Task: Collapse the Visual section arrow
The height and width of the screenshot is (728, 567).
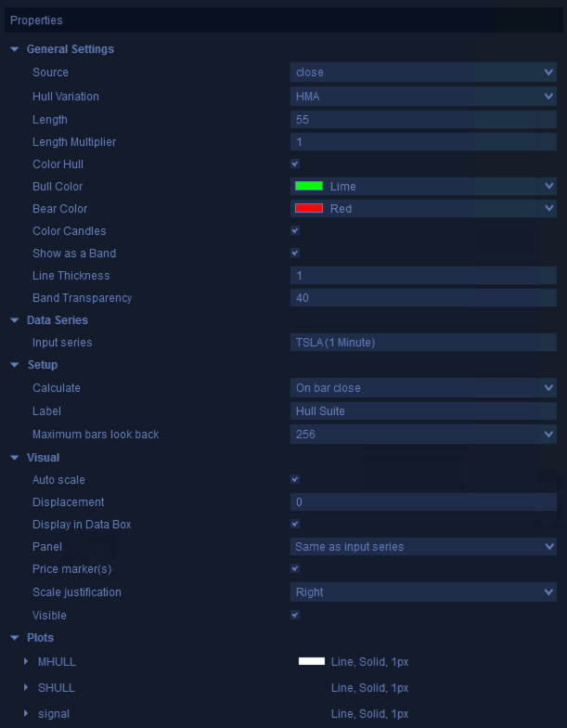Action: 15,458
